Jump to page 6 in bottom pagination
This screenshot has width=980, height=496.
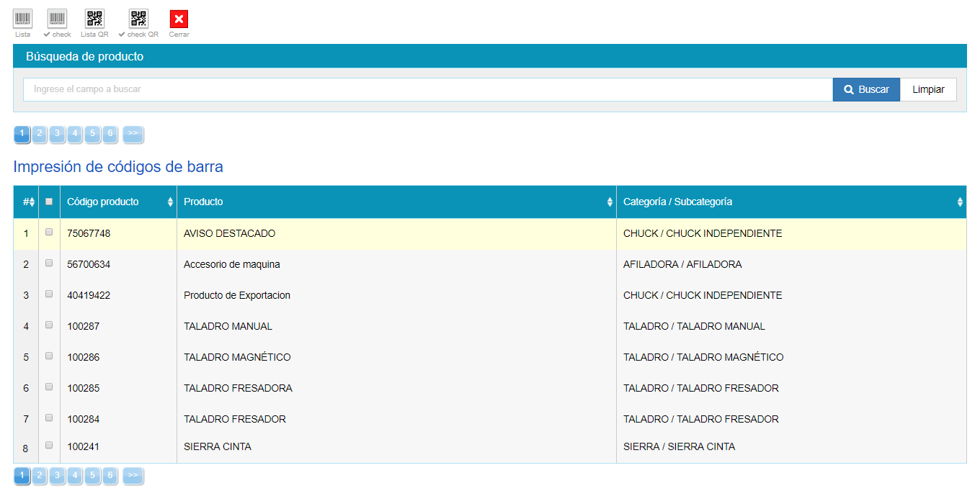(110, 475)
